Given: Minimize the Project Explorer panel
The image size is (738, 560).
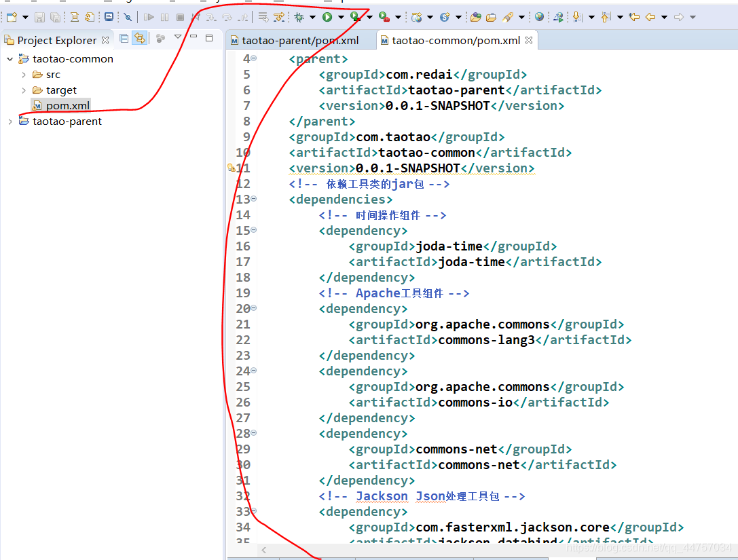Looking at the screenshot, I should [193, 36].
